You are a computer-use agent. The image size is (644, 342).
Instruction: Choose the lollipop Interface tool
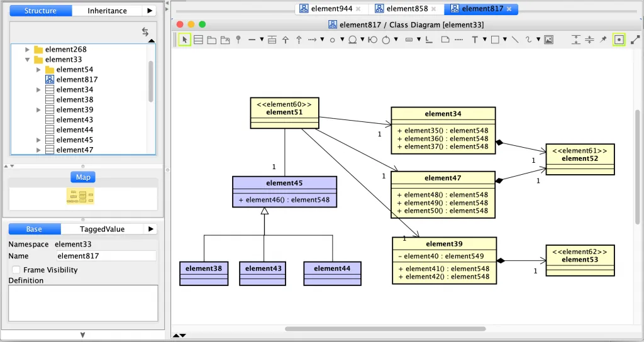(x=238, y=40)
